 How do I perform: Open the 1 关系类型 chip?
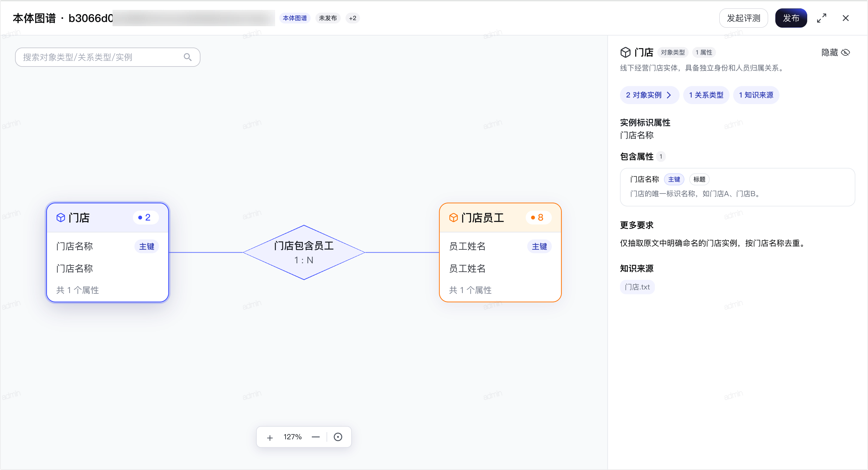click(706, 95)
